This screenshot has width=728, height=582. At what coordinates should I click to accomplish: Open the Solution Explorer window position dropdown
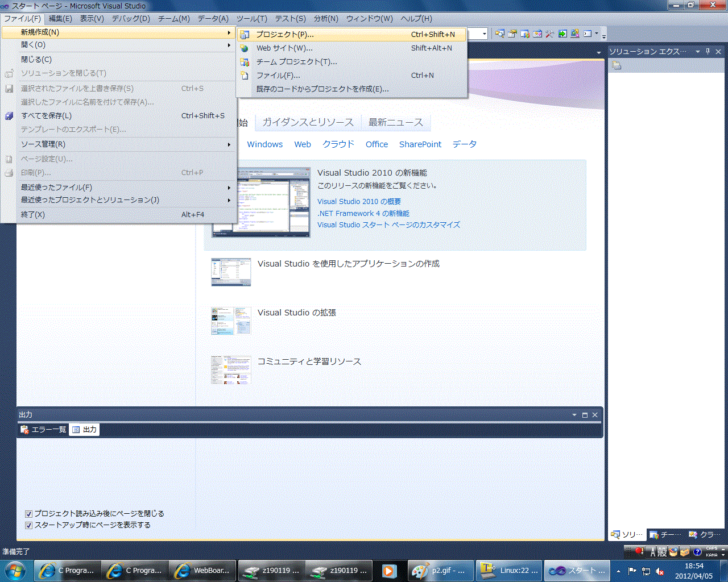click(x=698, y=51)
